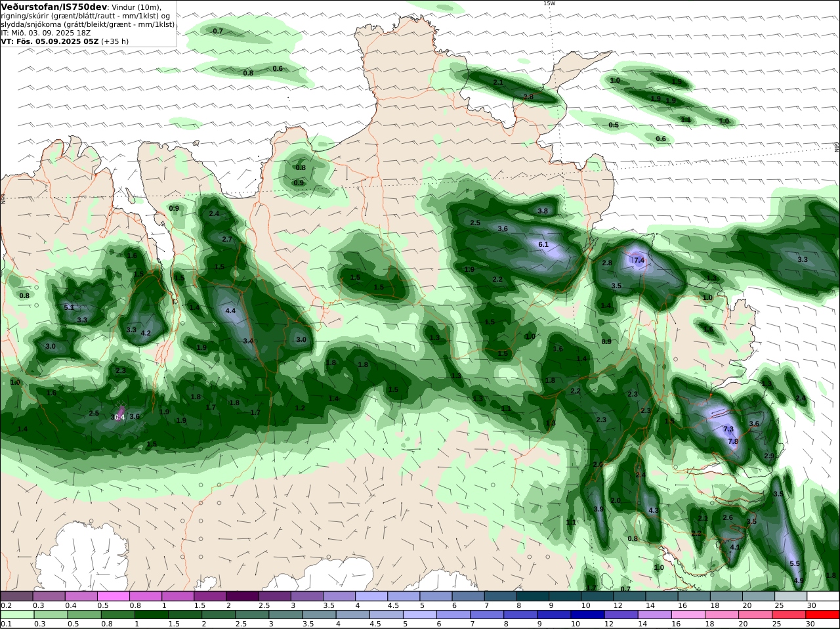
Task: Click the 7.8 precipitation value on the map
Action: point(733,441)
